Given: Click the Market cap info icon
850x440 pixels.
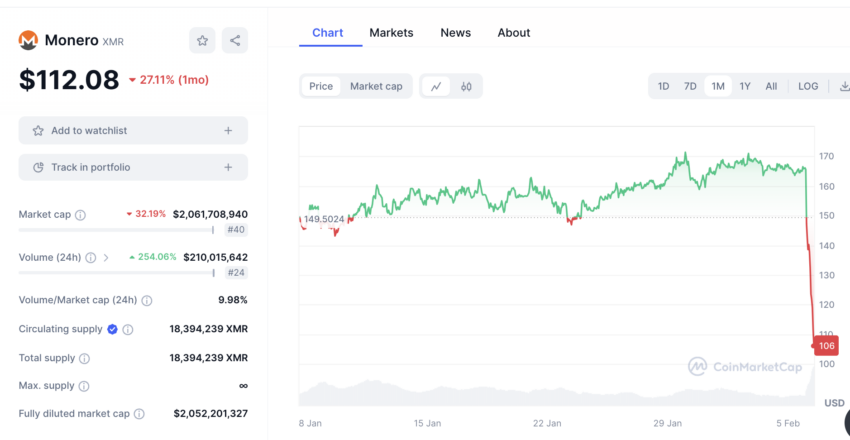Looking at the screenshot, I should [80, 215].
